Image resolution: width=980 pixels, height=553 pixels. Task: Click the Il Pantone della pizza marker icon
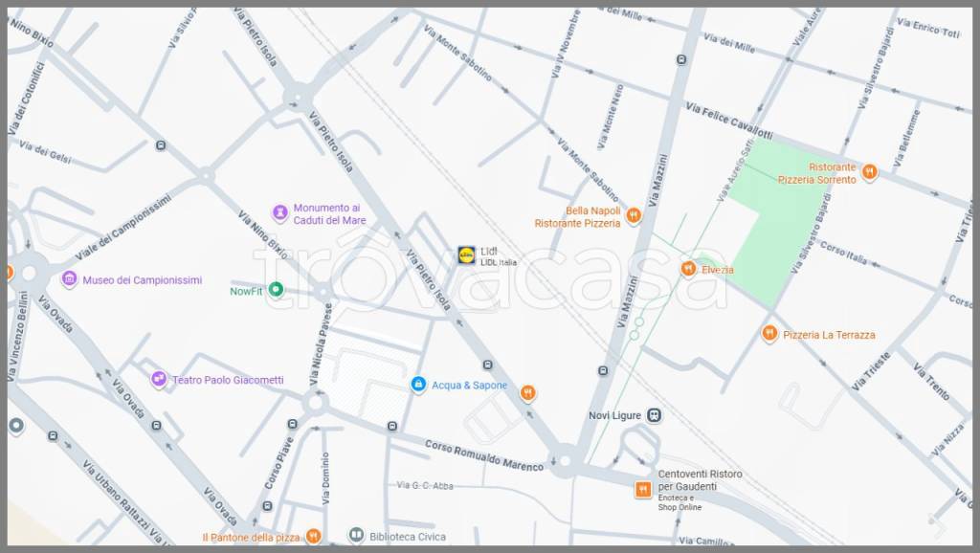pyautogui.click(x=313, y=537)
